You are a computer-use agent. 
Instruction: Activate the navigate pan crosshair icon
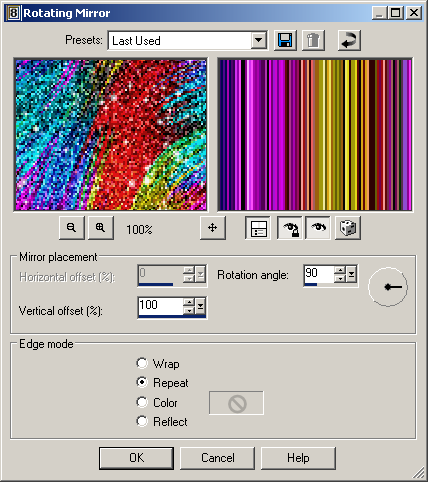[213, 228]
